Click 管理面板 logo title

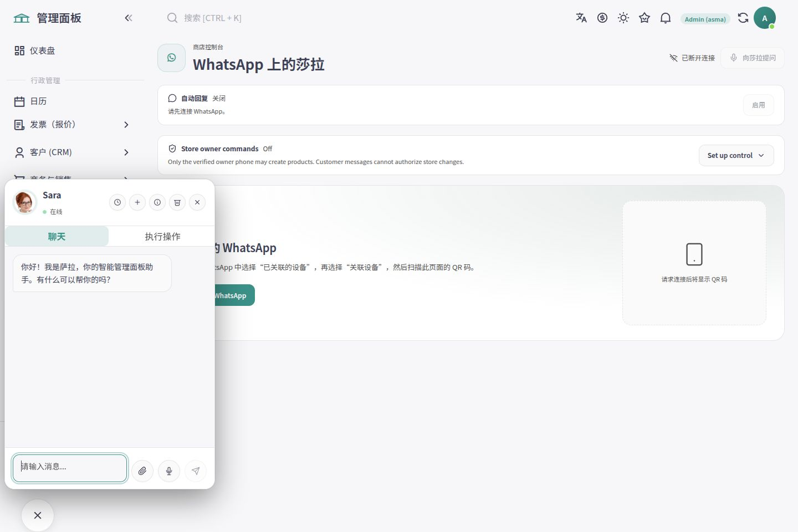tap(48, 18)
